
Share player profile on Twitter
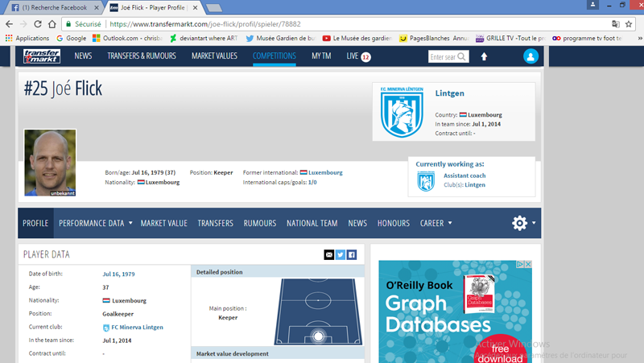(340, 254)
